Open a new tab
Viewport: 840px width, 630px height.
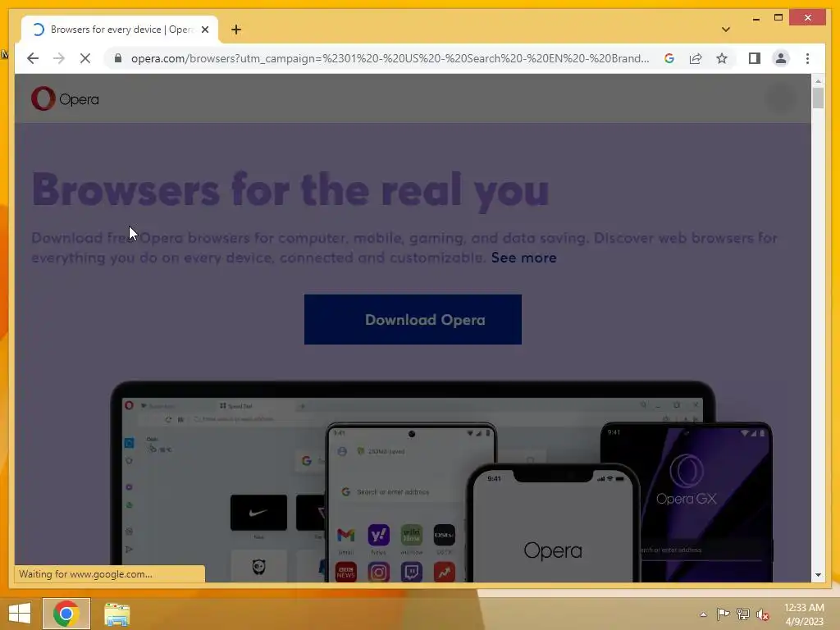236,30
